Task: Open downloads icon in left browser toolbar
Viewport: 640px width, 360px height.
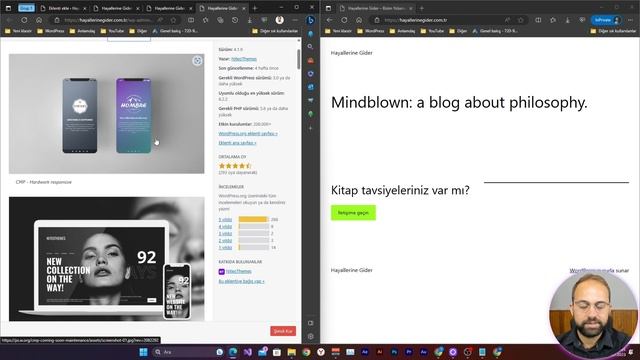Action: pos(250,20)
